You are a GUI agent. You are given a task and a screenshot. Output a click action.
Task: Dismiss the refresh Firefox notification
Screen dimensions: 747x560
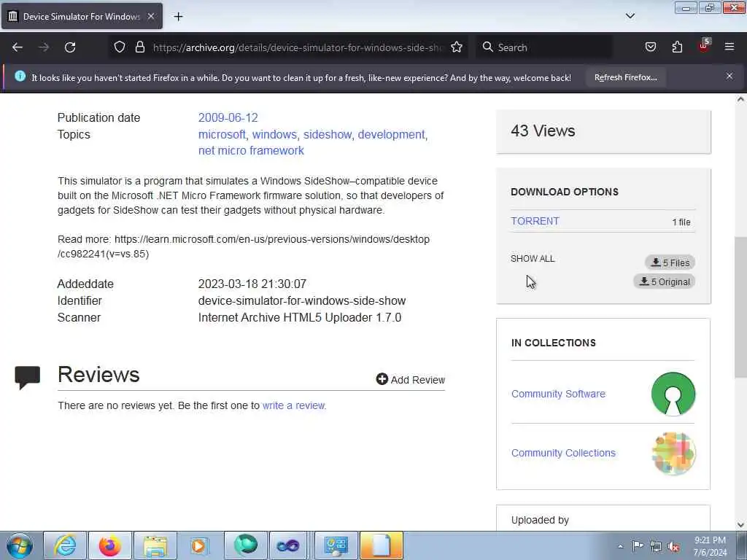click(x=729, y=76)
